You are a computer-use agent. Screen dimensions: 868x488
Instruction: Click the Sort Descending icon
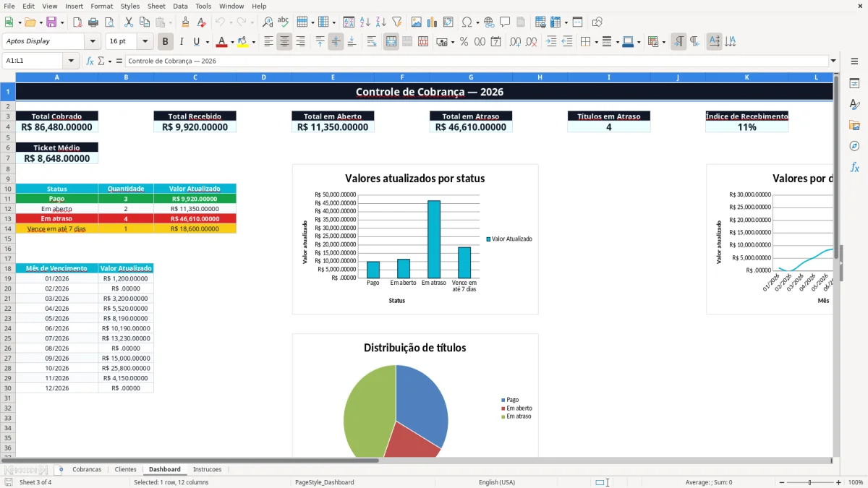380,22
